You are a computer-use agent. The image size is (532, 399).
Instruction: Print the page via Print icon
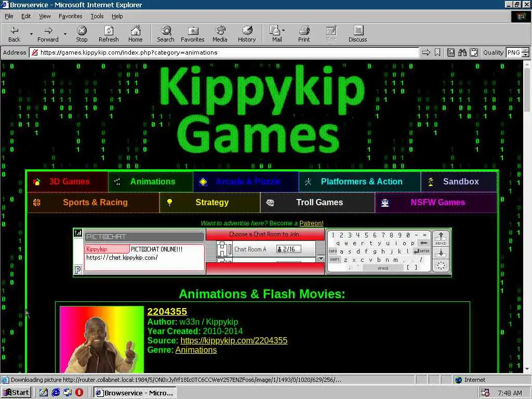[x=304, y=34]
